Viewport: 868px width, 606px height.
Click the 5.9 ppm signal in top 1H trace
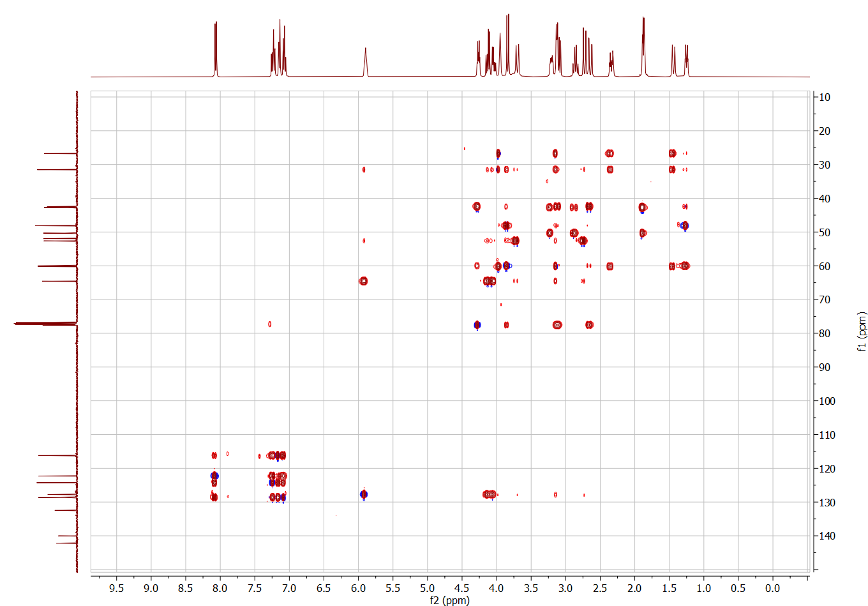[x=365, y=61]
